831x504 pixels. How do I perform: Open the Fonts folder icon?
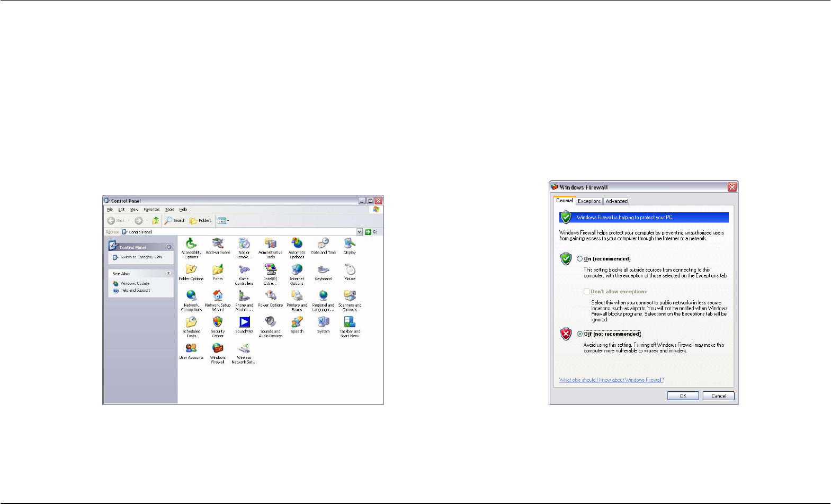click(218, 269)
